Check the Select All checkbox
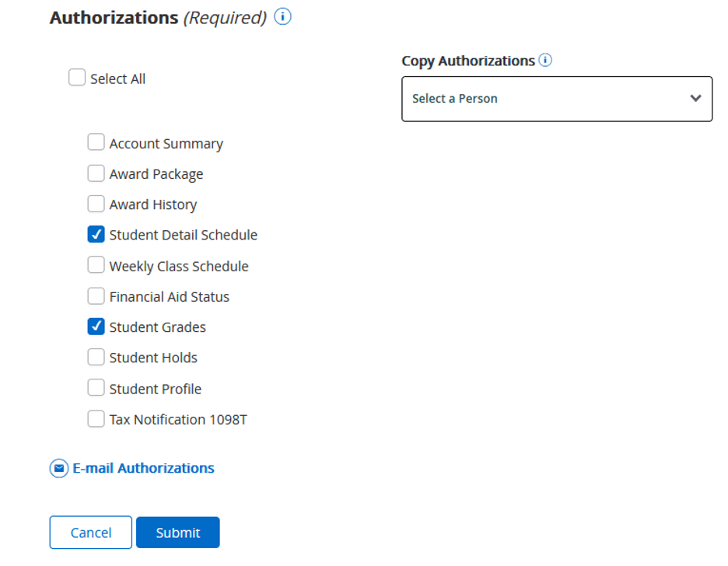 77,78
